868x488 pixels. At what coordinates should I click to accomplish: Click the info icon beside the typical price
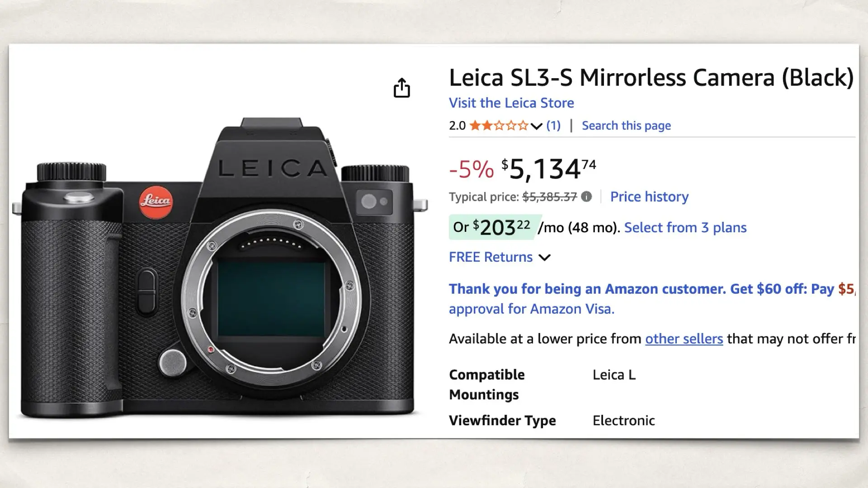click(x=586, y=197)
